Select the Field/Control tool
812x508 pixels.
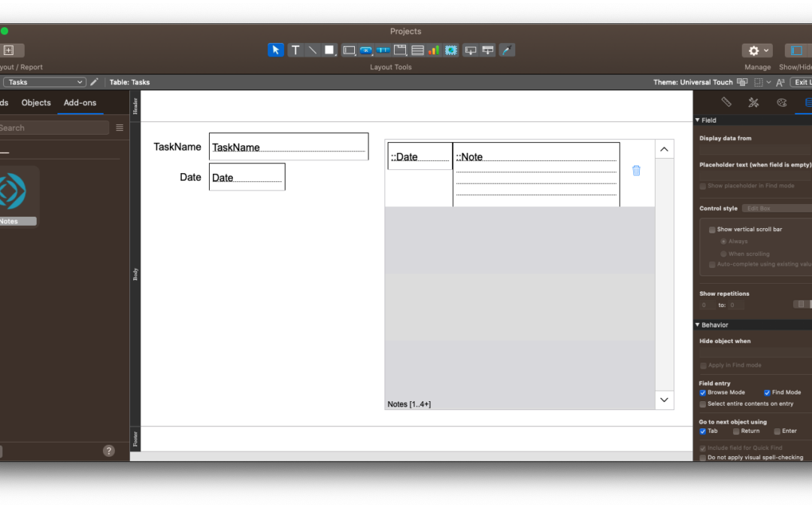(x=349, y=50)
